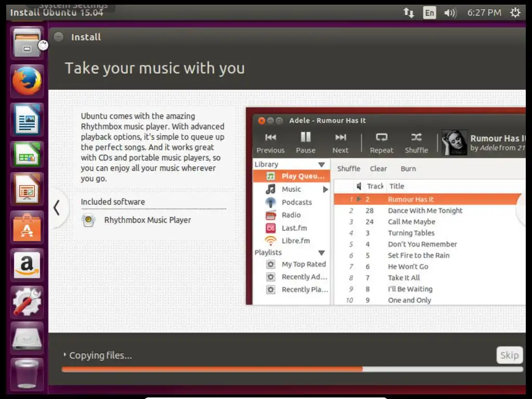Skip the copying files step
The height and width of the screenshot is (399, 532).
(509, 355)
